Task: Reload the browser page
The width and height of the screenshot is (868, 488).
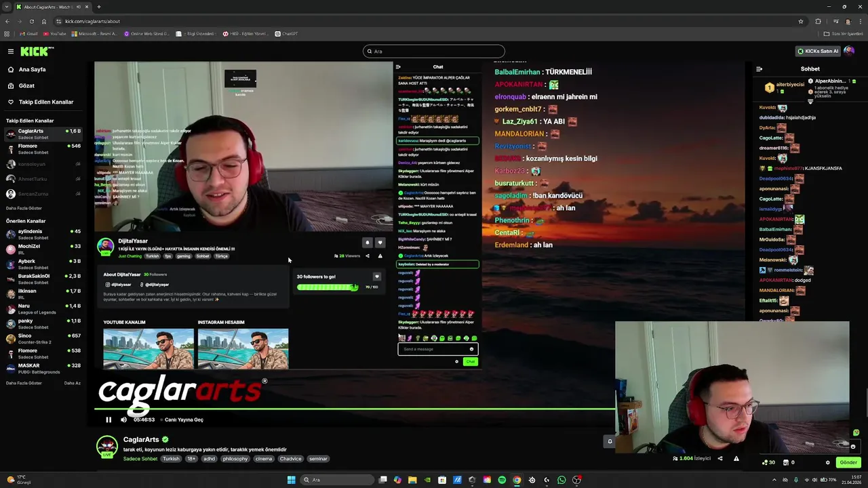Action: click(x=31, y=21)
